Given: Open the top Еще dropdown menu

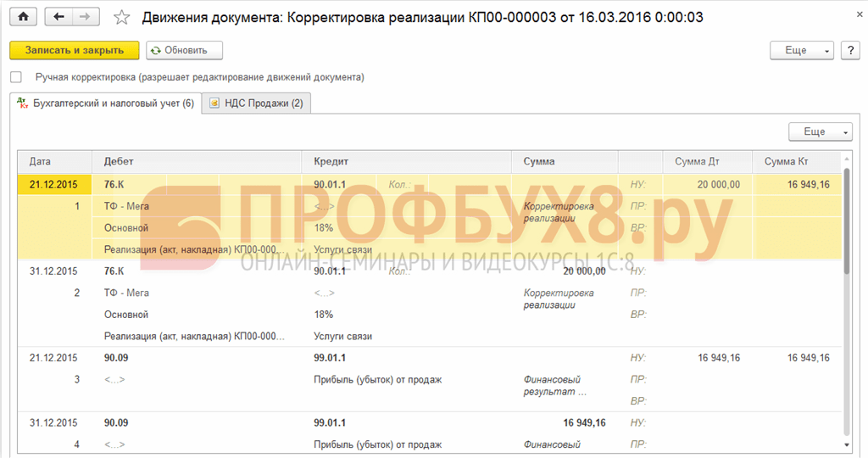Looking at the screenshot, I should (802, 50).
